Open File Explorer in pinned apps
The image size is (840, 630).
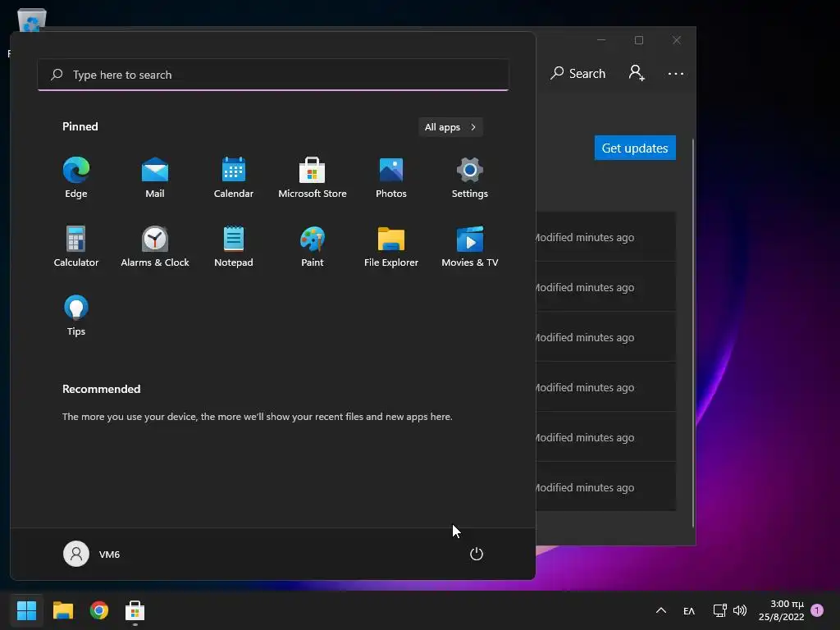(x=391, y=246)
